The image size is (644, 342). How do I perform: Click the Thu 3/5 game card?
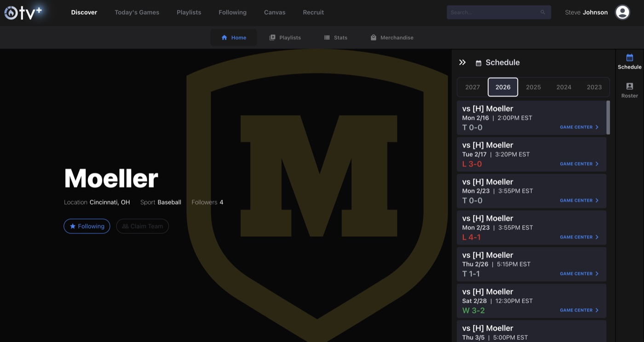[531, 331]
